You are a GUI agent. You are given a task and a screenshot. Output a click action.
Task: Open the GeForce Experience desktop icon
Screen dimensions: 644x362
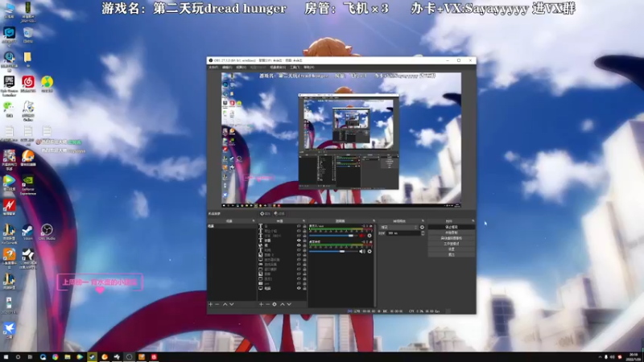(x=28, y=185)
